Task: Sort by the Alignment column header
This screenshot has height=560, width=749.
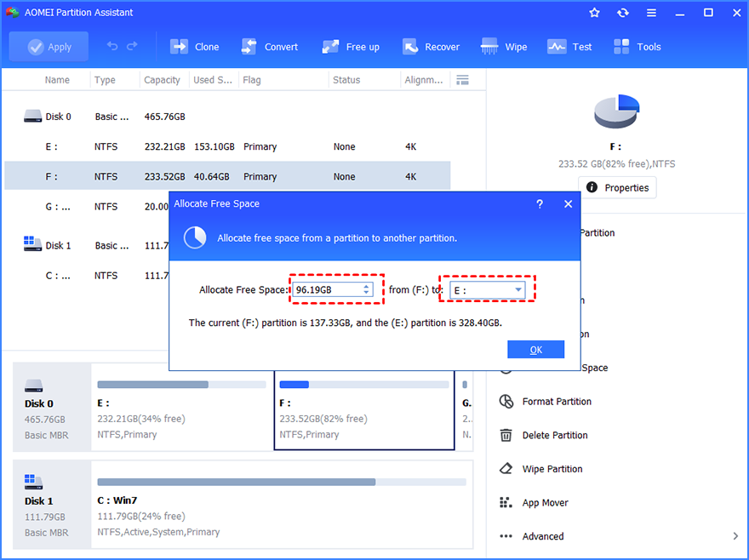Action: 424,80
